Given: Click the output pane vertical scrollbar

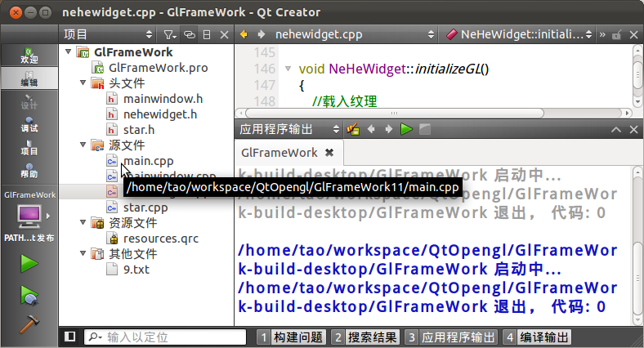Looking at the screenshot, I should click(637, 279).
